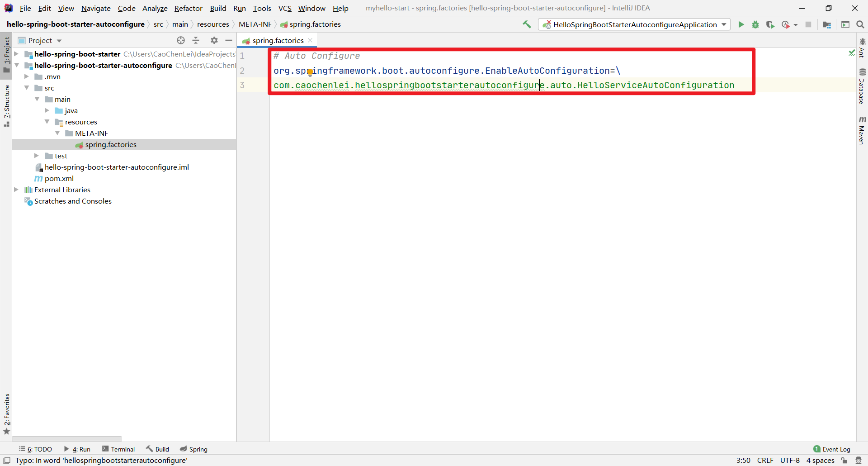The width and height of the screenshot is (868, 466).
Task: Click the 4 spaces indent status
Action: pos(820,460)
